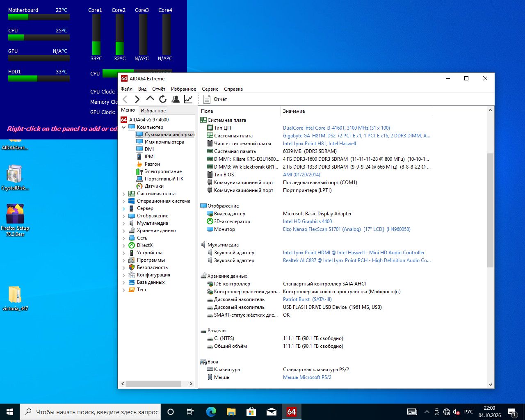Collapse the Компьютер tree node
Image resolution: width=525 pixels, height=420 pixels.
click(x=124, y=127)
